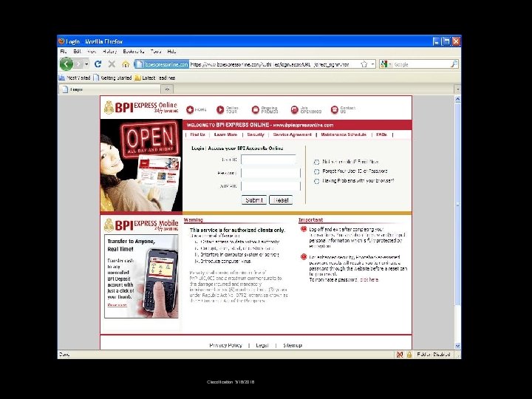Open the back/forward history dropdown arrow
The width and height of the screenshot is (532, 399).
tap(87, 64)
